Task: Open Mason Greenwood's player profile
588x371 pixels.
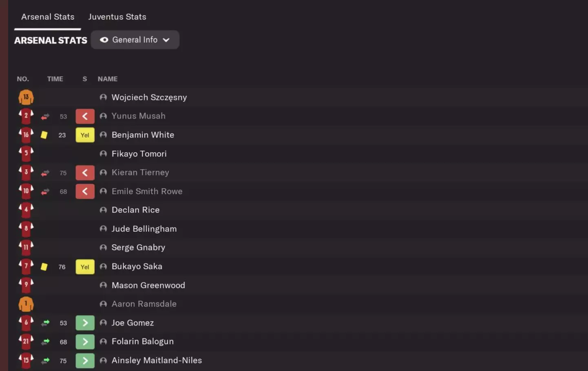Action: click(x=148, y=285)
